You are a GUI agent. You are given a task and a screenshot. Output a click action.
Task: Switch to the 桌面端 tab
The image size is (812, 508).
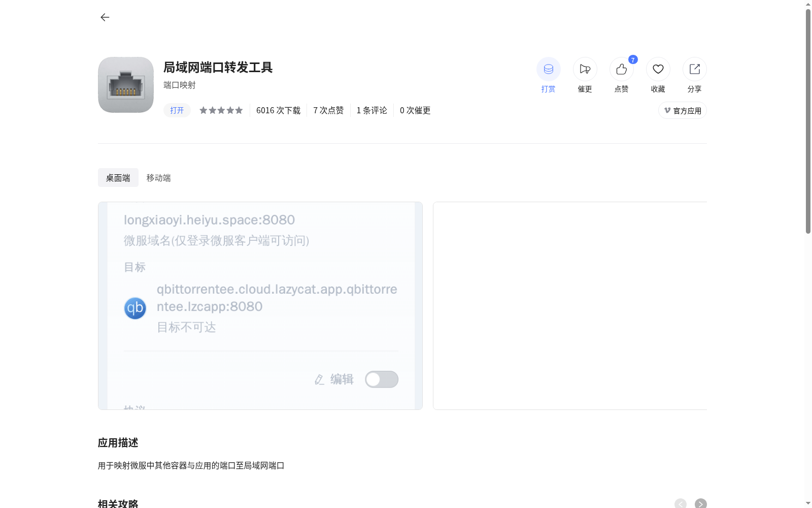pyautogui.click(x=118, y=178)
